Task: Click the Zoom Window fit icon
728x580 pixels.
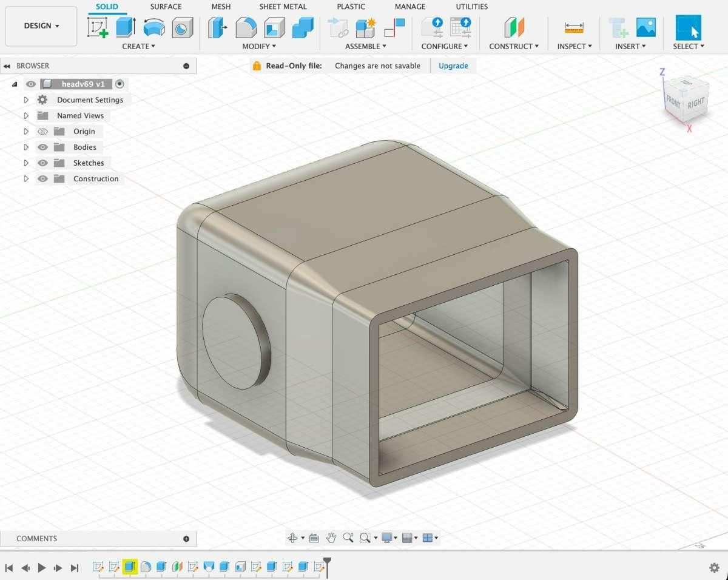Action: [365, 538]
